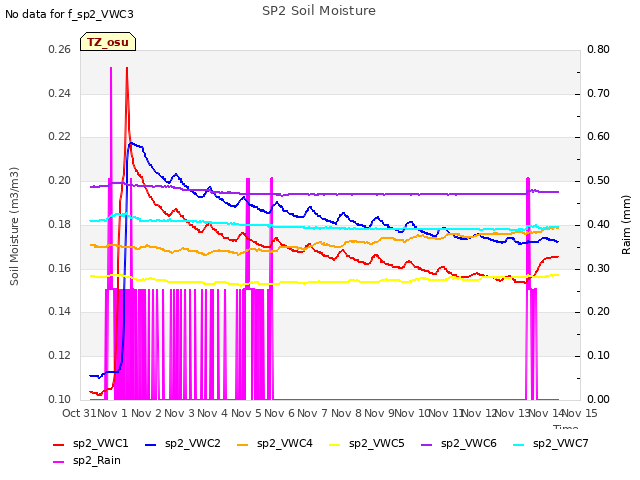
Task: Click the 'No data for f_sp2_VWC3' message
Action: [69, 14]
